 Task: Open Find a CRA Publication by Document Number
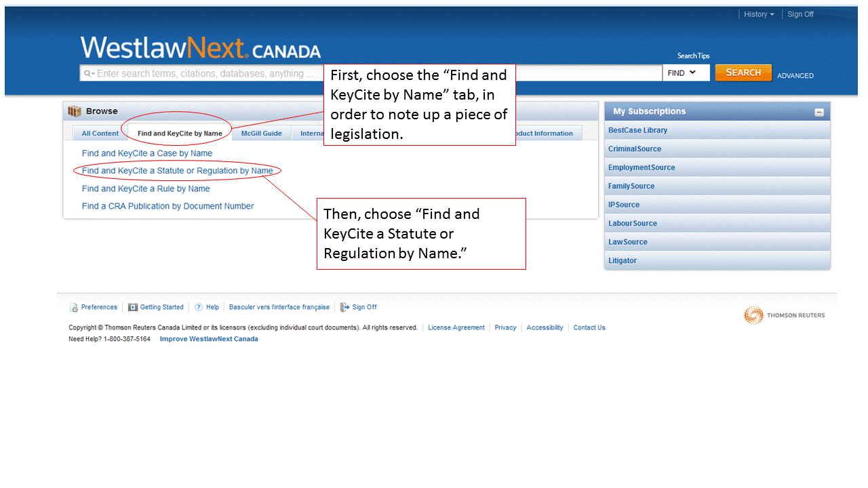[x=167, y=206]
